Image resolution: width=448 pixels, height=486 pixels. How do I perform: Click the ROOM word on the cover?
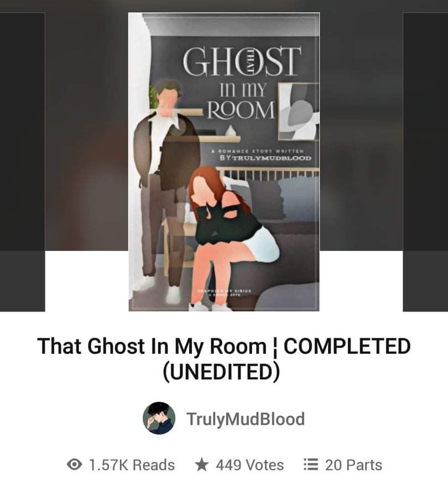pos(241,110)
